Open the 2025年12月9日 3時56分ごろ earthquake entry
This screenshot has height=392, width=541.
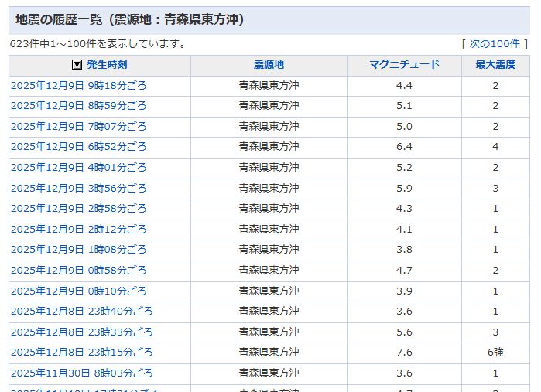[x=78, y=188]
